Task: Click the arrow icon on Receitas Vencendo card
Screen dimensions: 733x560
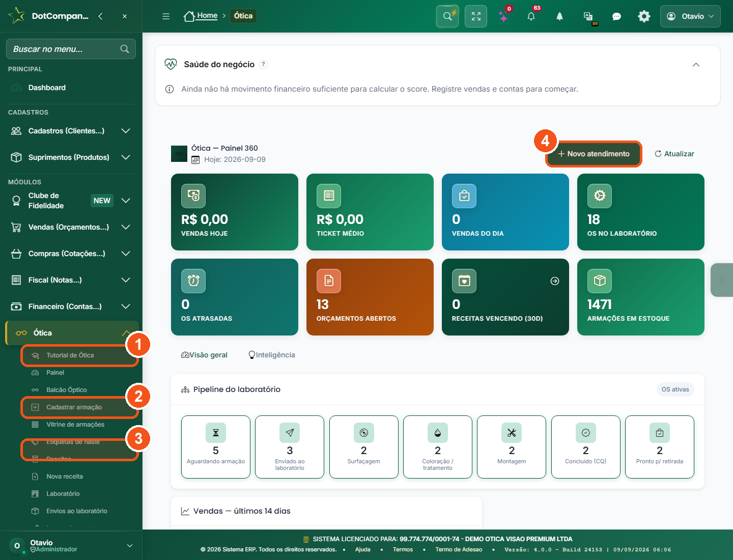Action: [555, 281]
